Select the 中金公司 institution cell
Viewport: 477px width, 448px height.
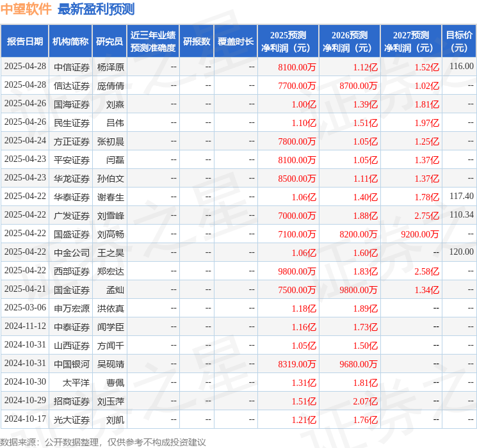[72, 253]
